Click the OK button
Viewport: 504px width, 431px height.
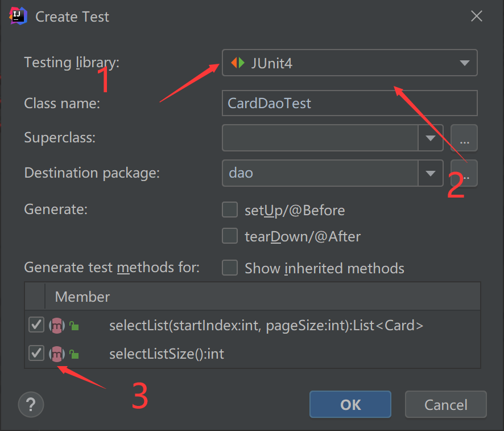(350, 404)
